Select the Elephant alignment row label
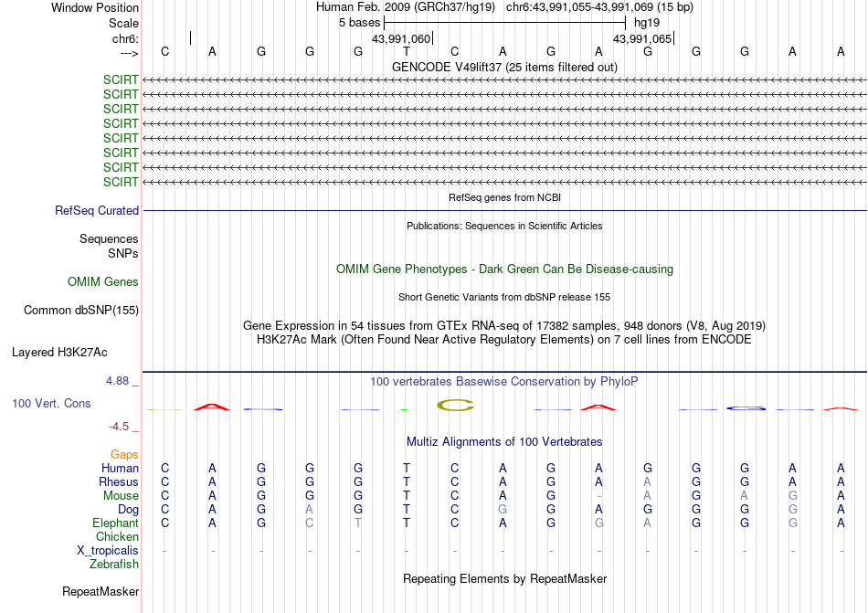The height and width of the screenshot is (613, 868). tap(115, 523)
